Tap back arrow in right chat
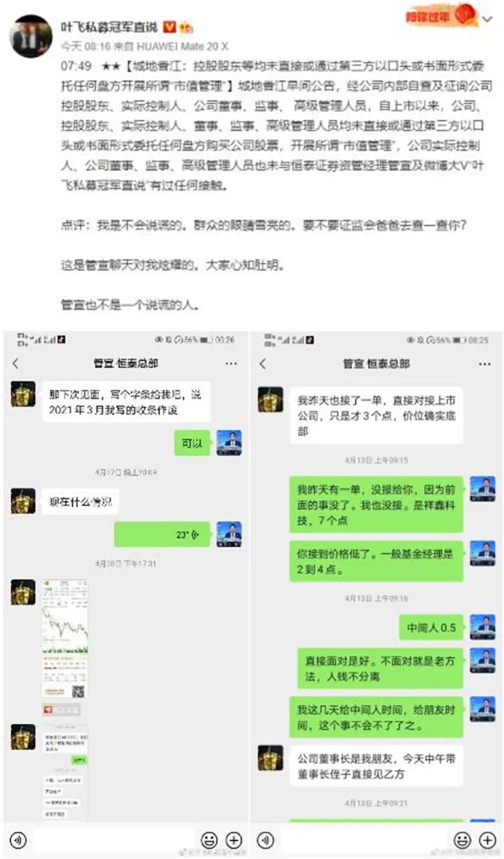 coord(263,364)
